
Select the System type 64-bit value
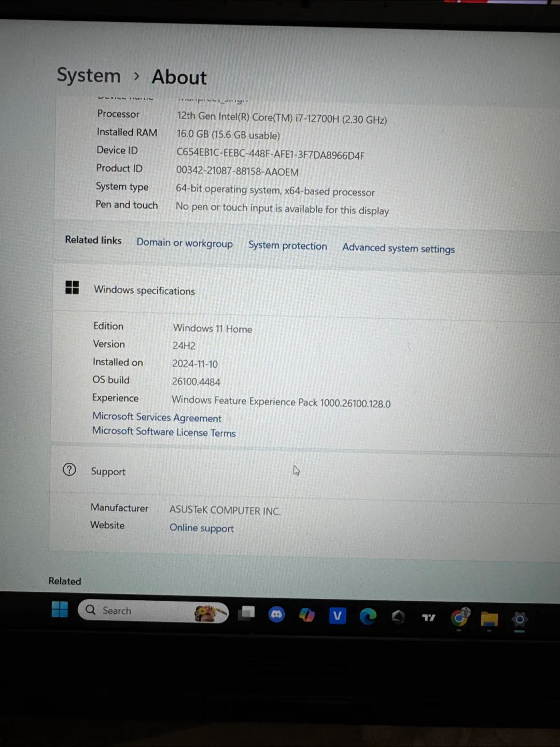click(275, 190)
